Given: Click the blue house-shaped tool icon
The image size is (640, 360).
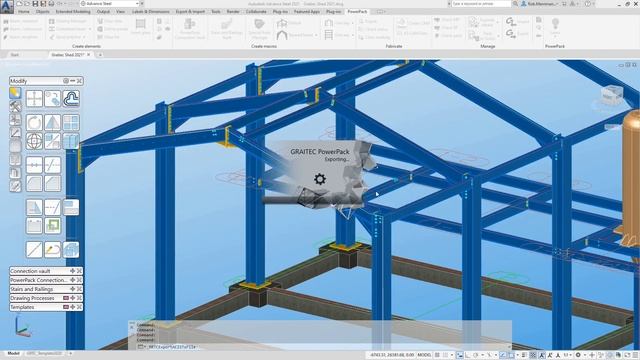Looking at the screenshot, I should (x=71, y=249).
